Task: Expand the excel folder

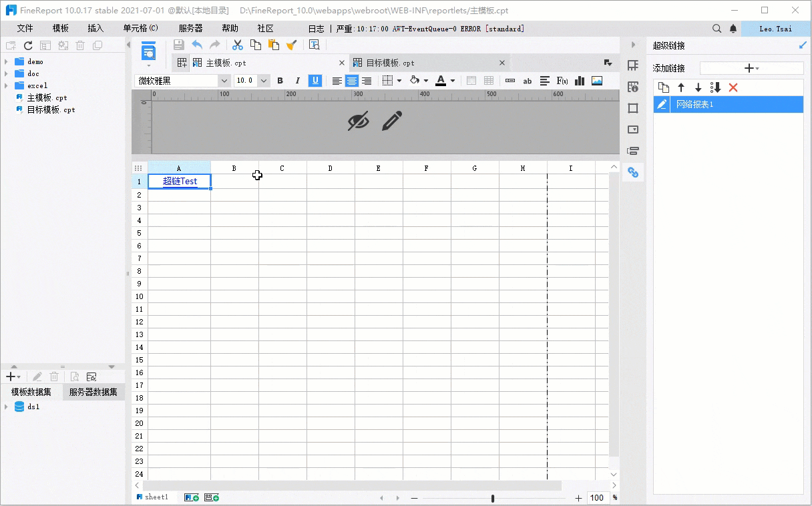Action: coord(6,85)
